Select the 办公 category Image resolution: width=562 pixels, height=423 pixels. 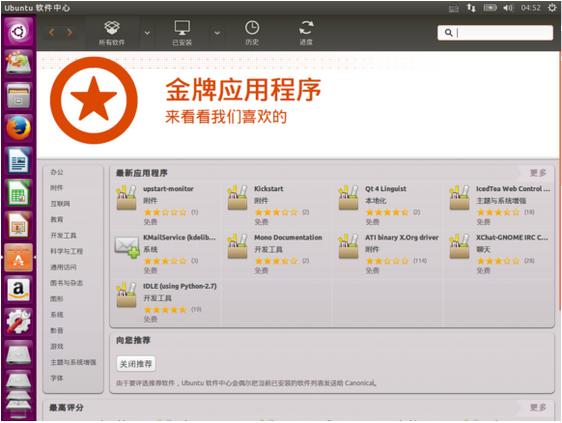tap(57, 172)
